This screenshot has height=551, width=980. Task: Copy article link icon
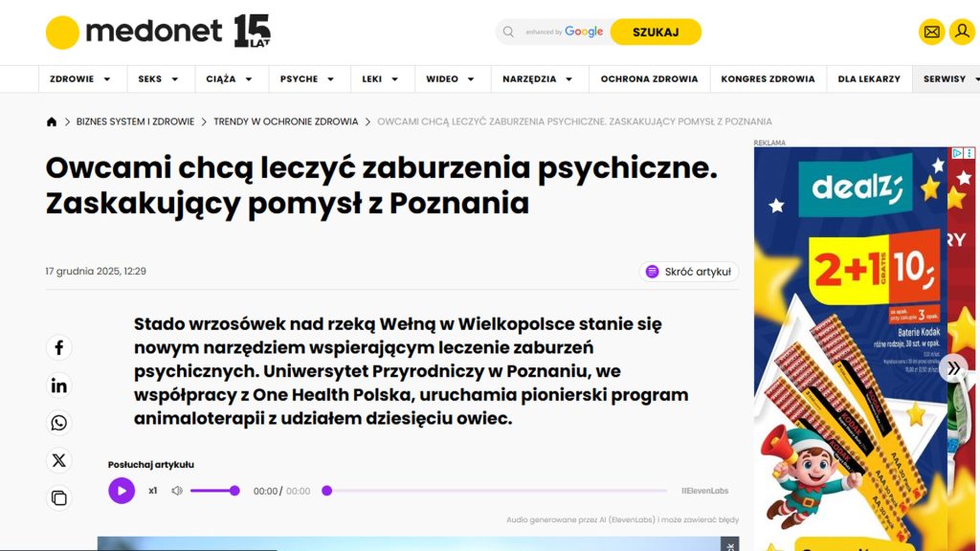click(x=59, y=497)
